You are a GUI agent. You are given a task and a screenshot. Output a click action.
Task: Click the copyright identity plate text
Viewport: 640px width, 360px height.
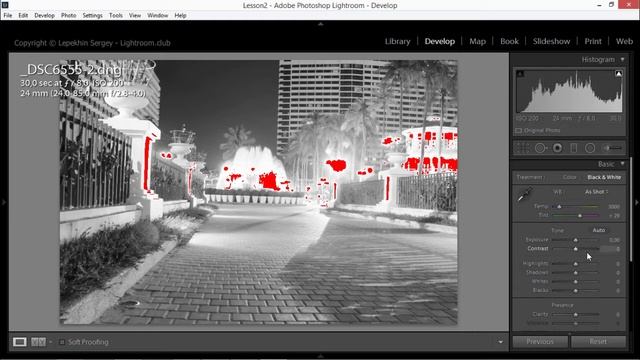pyautogui.click(x=92, y=43)
